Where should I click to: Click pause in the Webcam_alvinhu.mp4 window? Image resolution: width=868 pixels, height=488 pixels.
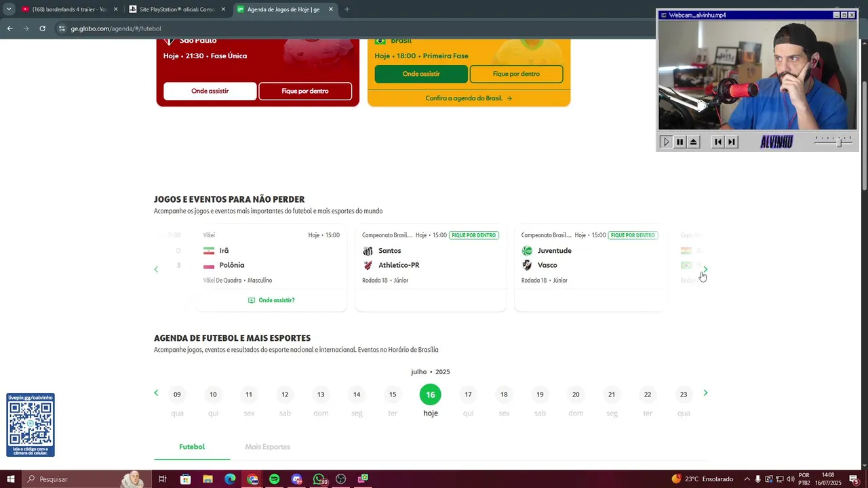coord(679,142)
